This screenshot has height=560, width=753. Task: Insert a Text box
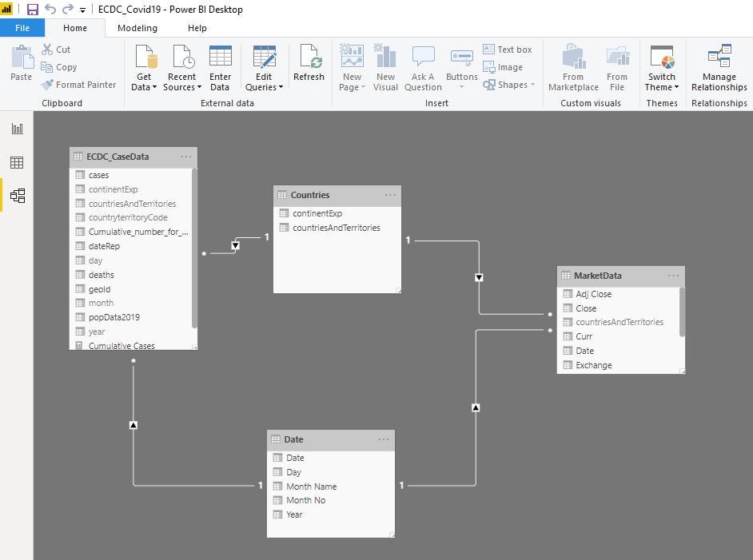[508, 50]
